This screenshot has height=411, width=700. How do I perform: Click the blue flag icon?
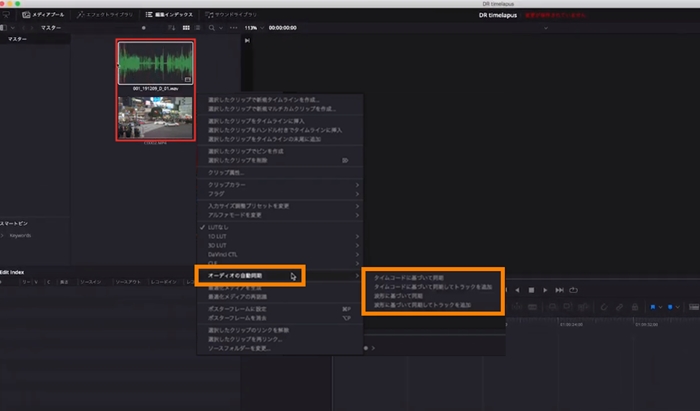coord(653,307)
